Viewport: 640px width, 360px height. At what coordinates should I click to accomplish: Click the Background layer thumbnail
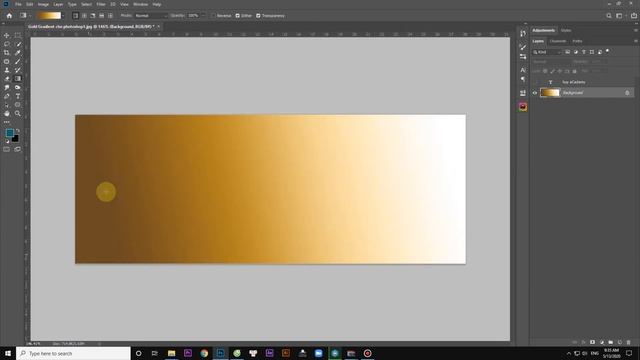[x=550, y=93]
